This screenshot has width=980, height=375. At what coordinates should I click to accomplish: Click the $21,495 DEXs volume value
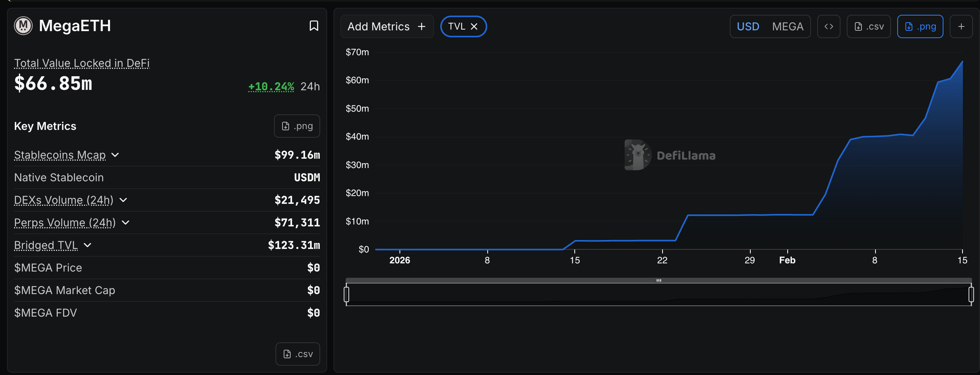[297, 200]
